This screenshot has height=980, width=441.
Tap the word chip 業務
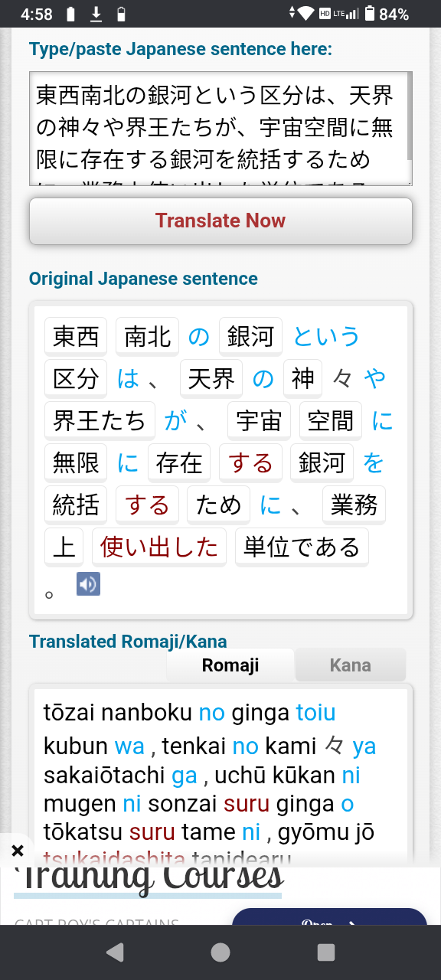(354, 505)
